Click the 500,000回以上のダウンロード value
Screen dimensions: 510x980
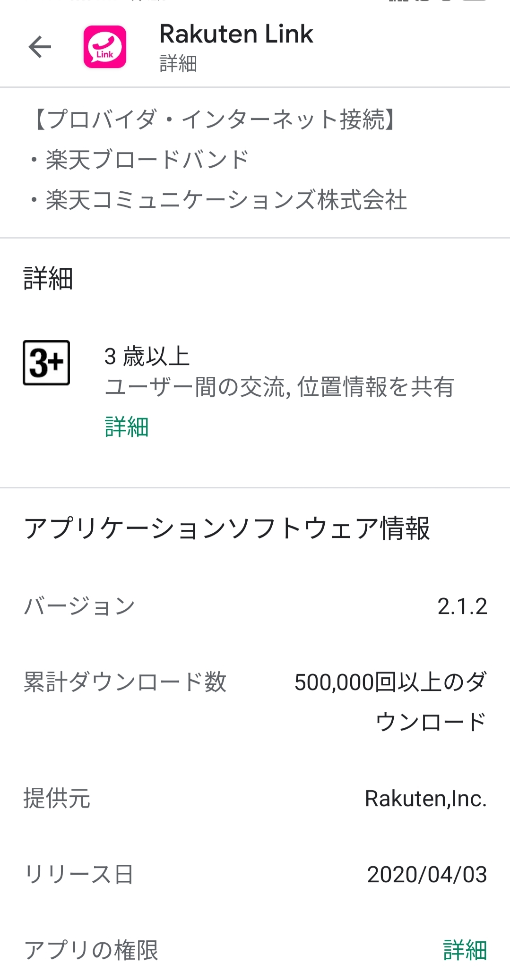tap(390, 702)
